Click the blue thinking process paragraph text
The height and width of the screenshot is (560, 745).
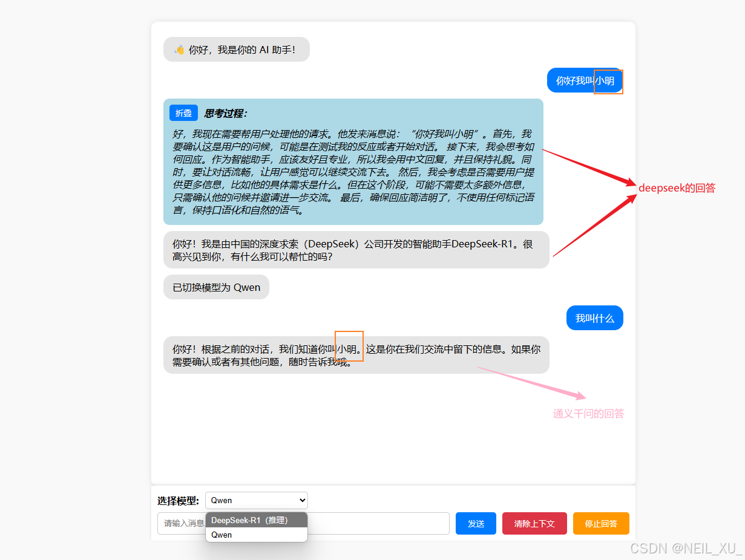coord(353,172)
